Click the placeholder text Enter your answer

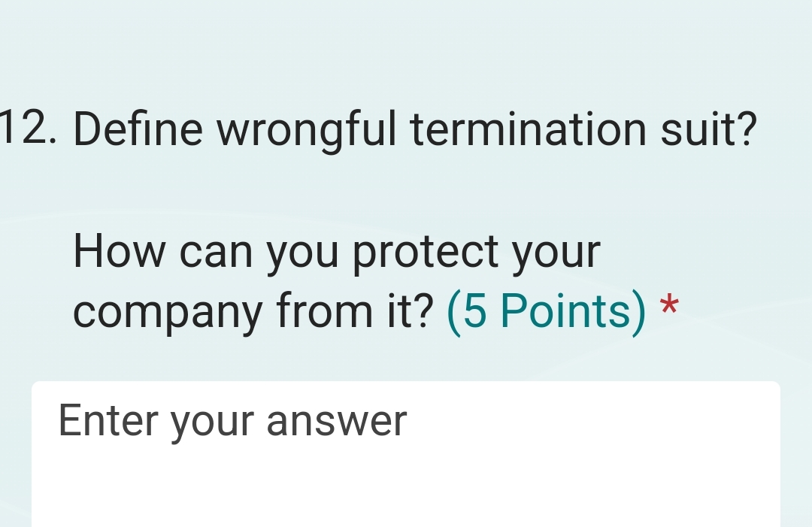[x=233, y=419]
